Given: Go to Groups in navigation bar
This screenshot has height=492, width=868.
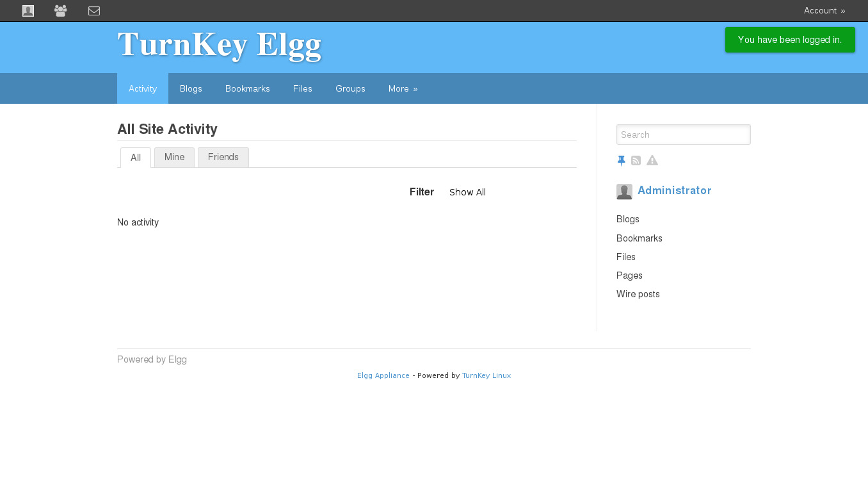Looking at the screenshot, I should pos(350,89).
